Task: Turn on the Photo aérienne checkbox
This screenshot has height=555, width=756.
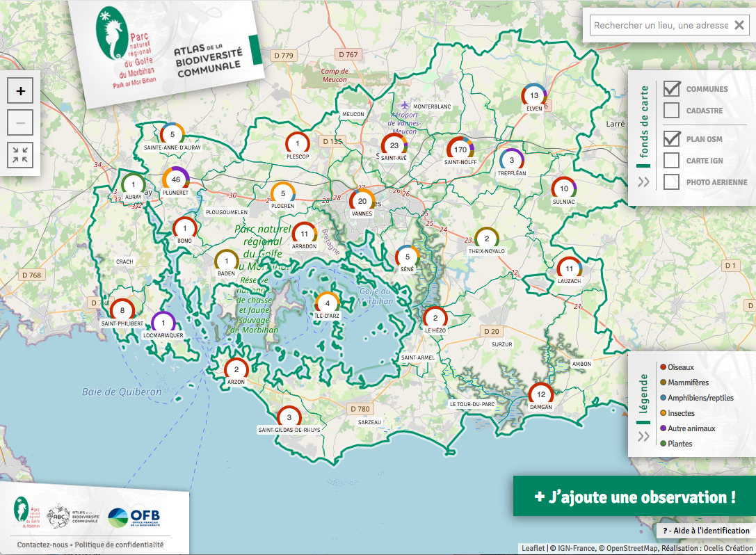Action: coord(671,182)
